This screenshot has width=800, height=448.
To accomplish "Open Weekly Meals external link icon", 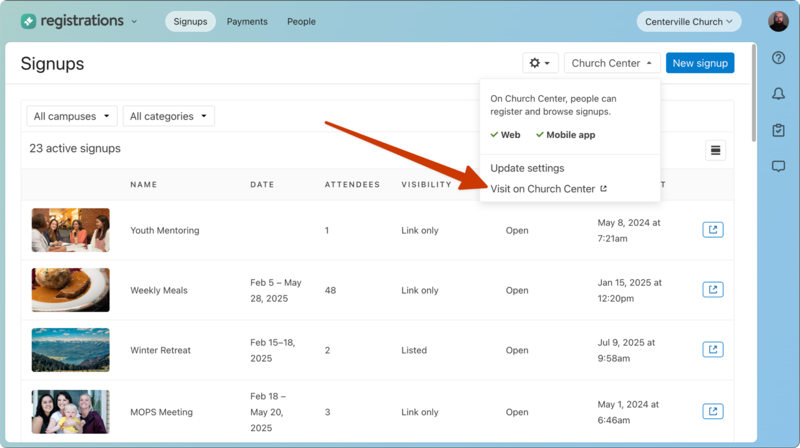I will pos(712,290).
